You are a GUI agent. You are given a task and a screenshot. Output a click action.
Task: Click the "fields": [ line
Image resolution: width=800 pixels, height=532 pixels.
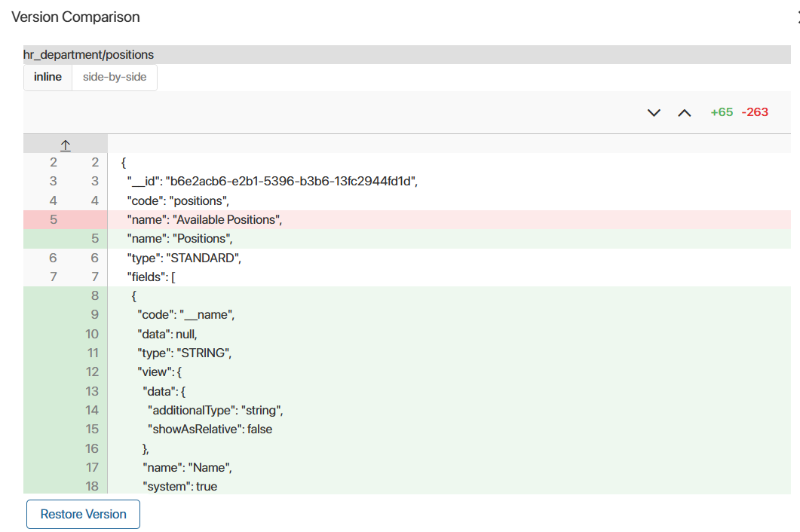151,277
